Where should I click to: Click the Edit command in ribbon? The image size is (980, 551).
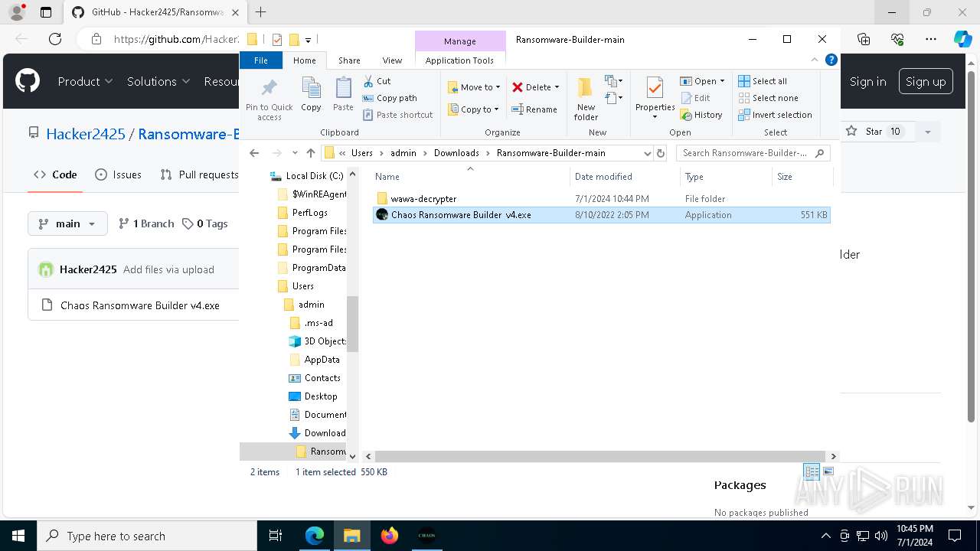(x=695, y=98)
